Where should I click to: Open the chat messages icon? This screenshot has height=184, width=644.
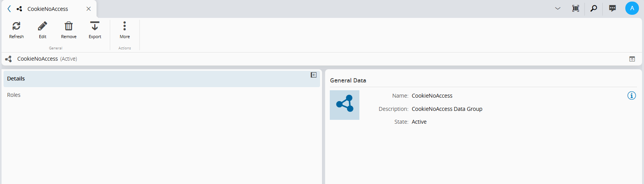pyautogui.click(x=612, y=8)
